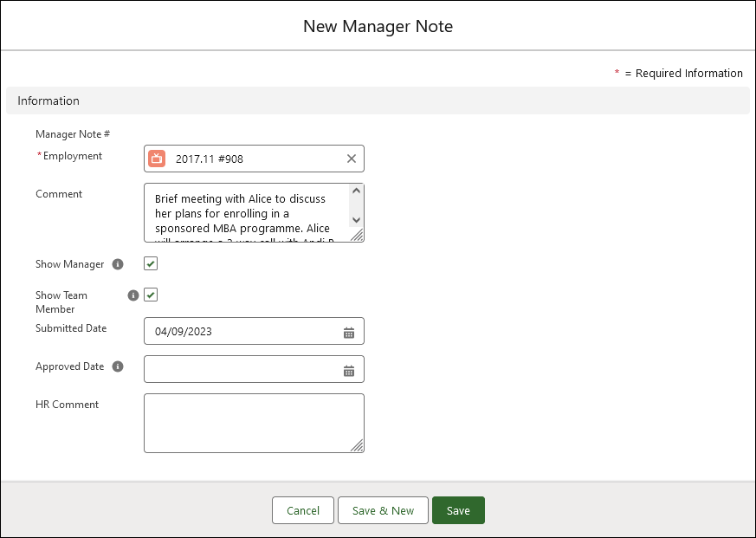This screenshot has width=756, height=538.
Task: Save the manager note
Action: pyautogui.click(x=458, y=510)
